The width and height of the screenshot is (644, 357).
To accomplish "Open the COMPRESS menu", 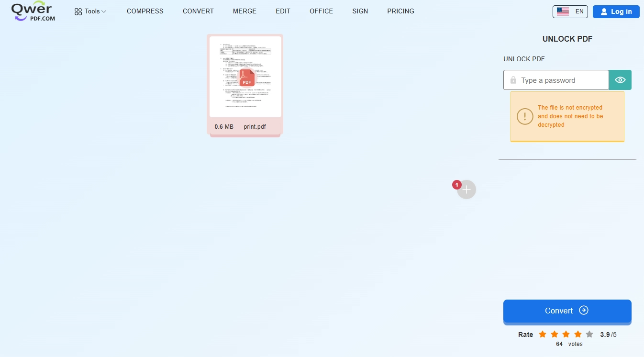I will point(145,11).
